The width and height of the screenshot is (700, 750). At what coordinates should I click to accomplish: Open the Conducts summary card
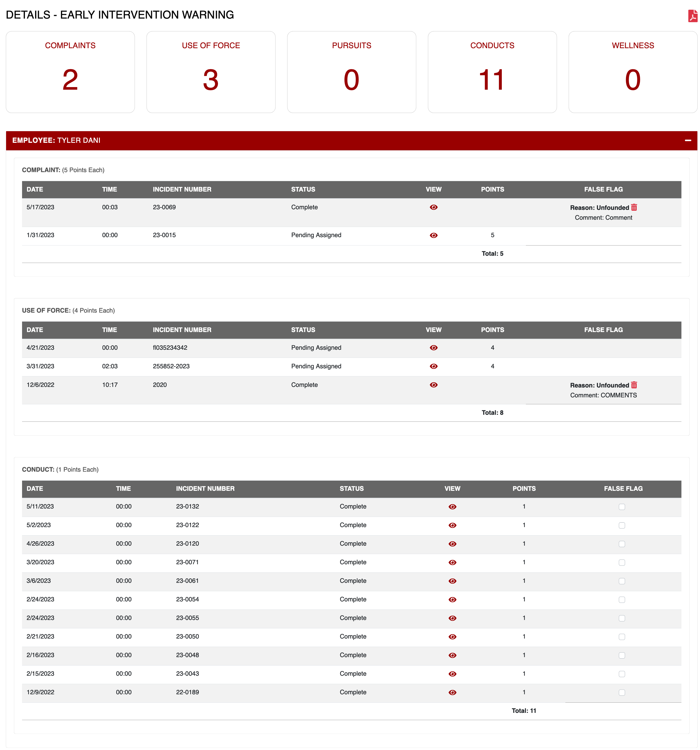(492, 72)
